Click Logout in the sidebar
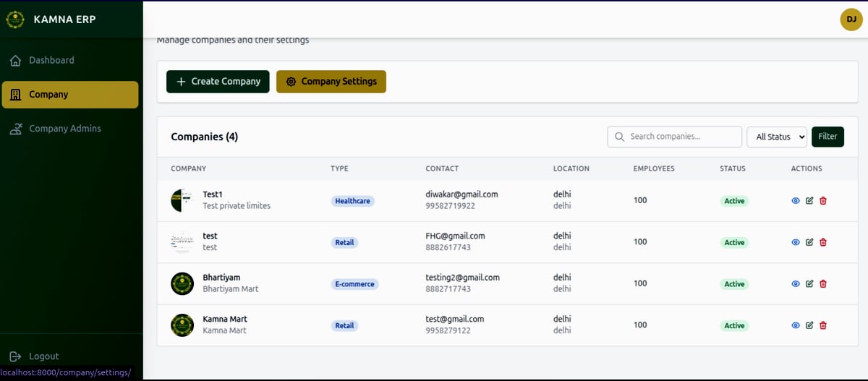The image size is (868, 381). point(43,356)
